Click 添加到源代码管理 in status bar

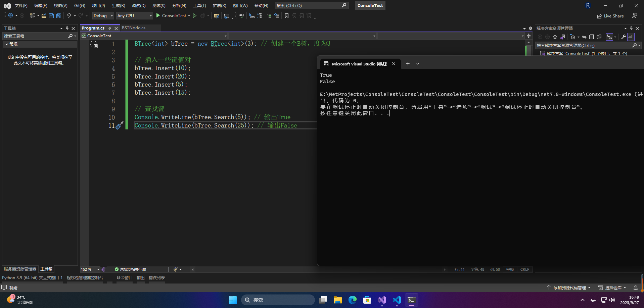click(569, 288)
